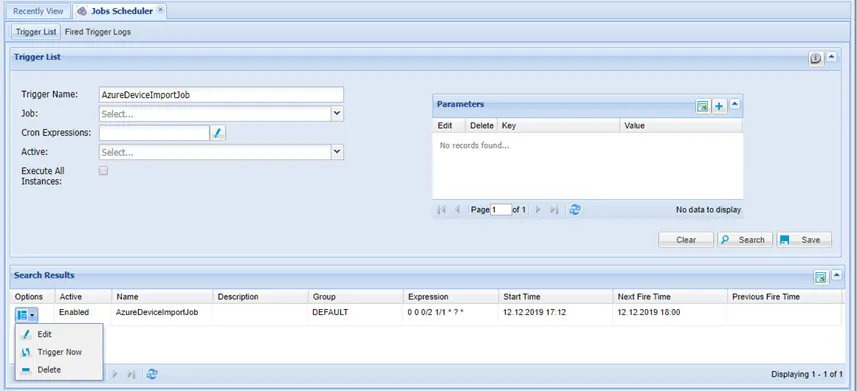Sort by the Start Time column header
The image size is (857, 391).
coord(556,296)
